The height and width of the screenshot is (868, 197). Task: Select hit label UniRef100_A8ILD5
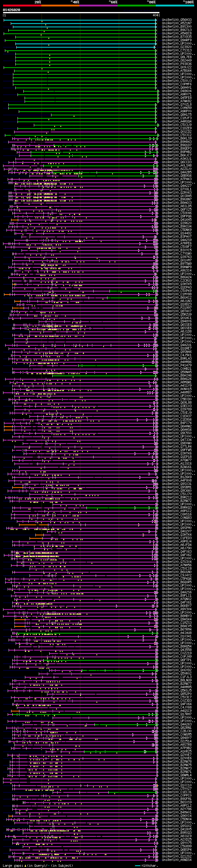click(177, 206)
